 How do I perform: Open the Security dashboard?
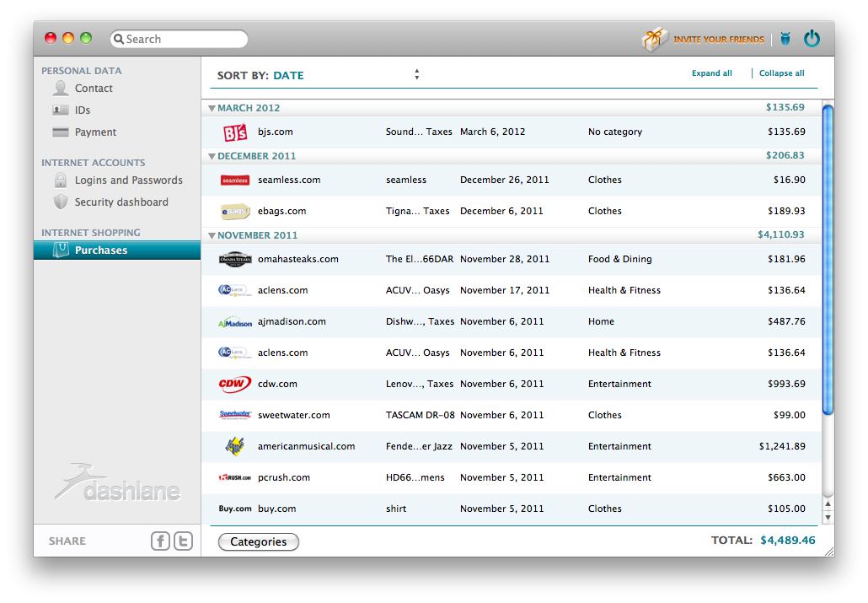pyautogui.click(x=121, y=202)
